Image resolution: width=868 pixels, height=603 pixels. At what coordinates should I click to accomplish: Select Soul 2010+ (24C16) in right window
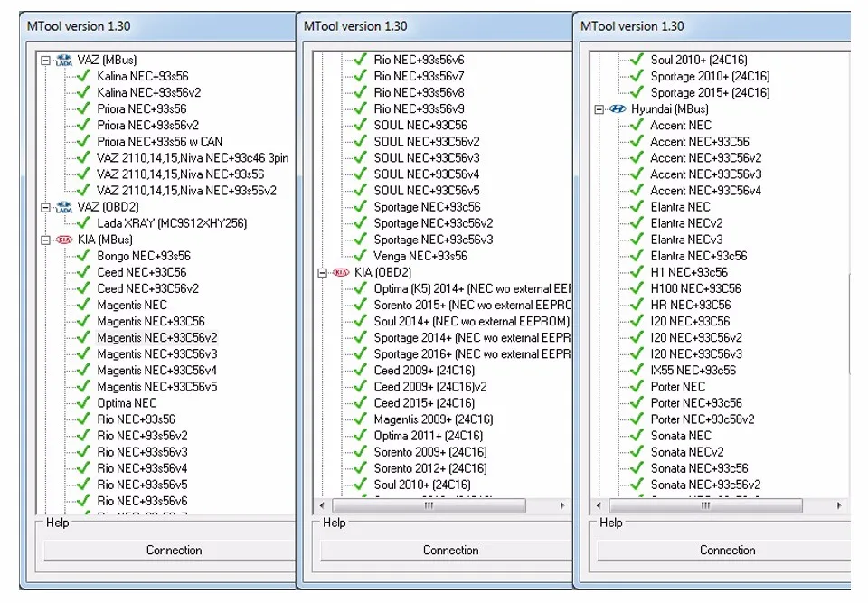pyautogui.click(x=699, y=60)
